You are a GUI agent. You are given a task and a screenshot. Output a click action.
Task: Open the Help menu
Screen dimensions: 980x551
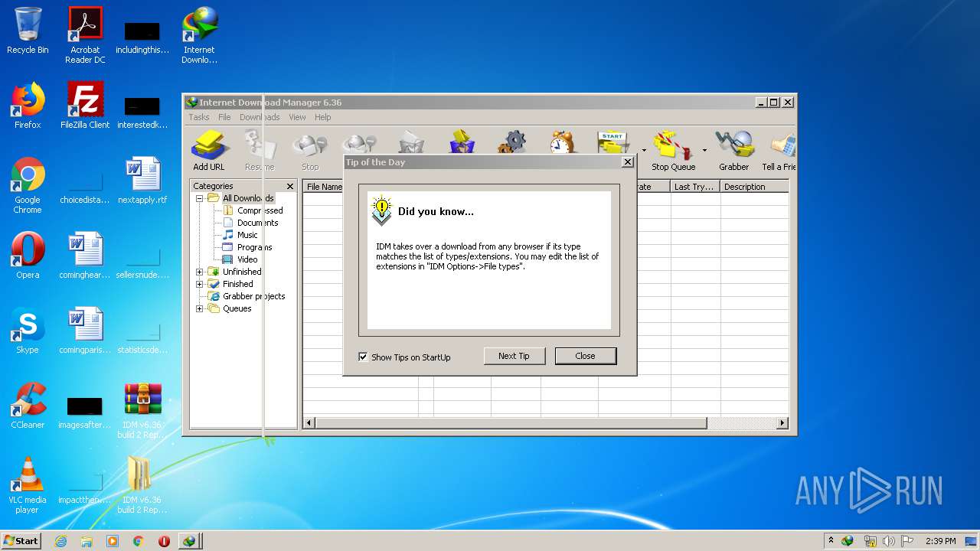[x=323, y=117]
